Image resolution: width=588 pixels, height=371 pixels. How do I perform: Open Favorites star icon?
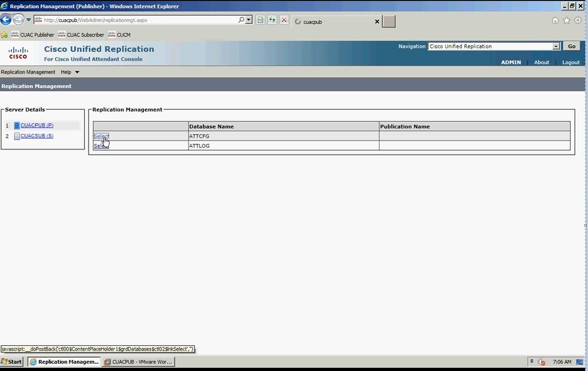pos(566,20)
